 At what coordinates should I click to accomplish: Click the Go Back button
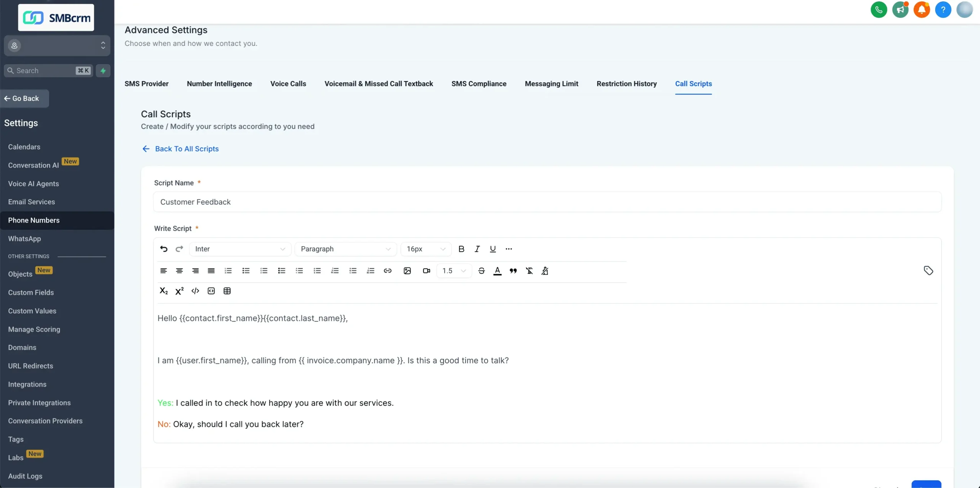(25, 99)
